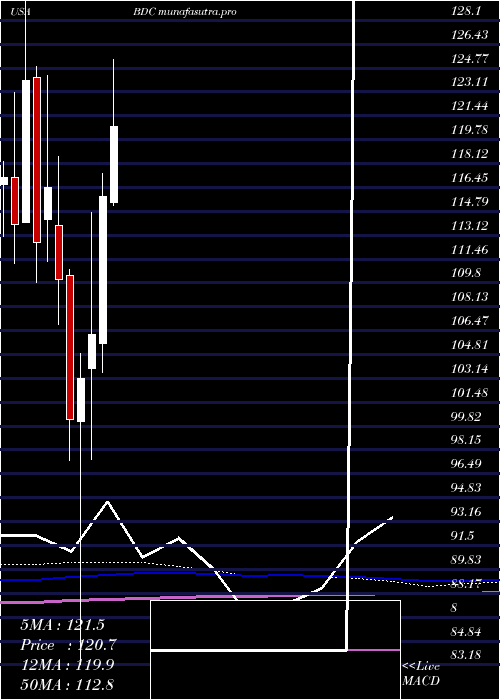Click the '<<Live MACD' label
The width and height of the screenshot is (500, 700).
[x=421, y=673]
